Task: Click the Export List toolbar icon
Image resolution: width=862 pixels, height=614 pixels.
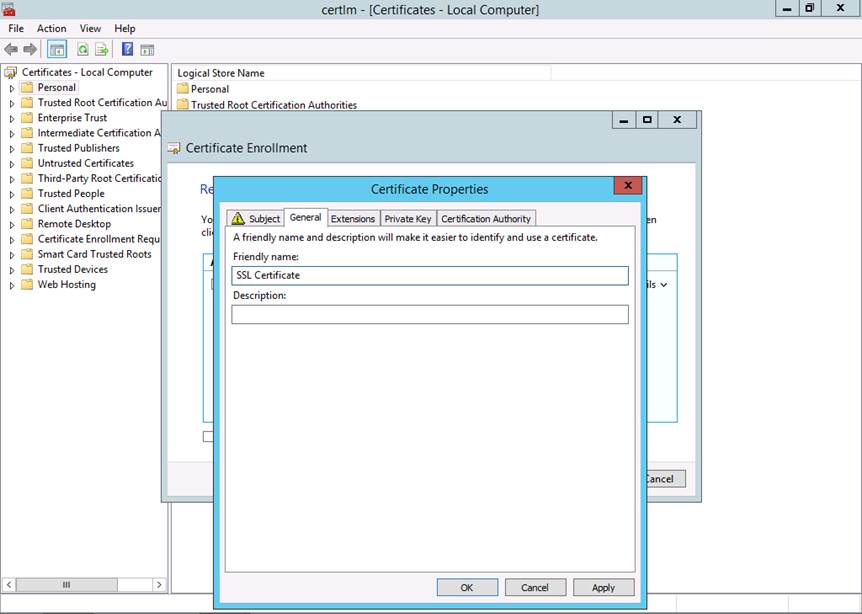Action: tap(100, 49)
